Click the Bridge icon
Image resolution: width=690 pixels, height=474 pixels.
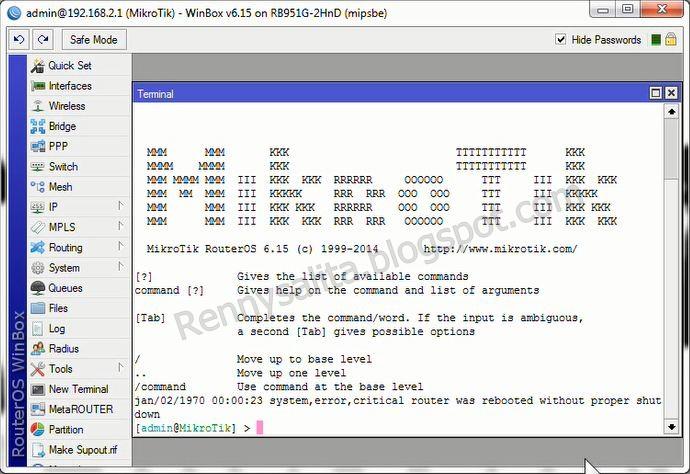point(38,126)
